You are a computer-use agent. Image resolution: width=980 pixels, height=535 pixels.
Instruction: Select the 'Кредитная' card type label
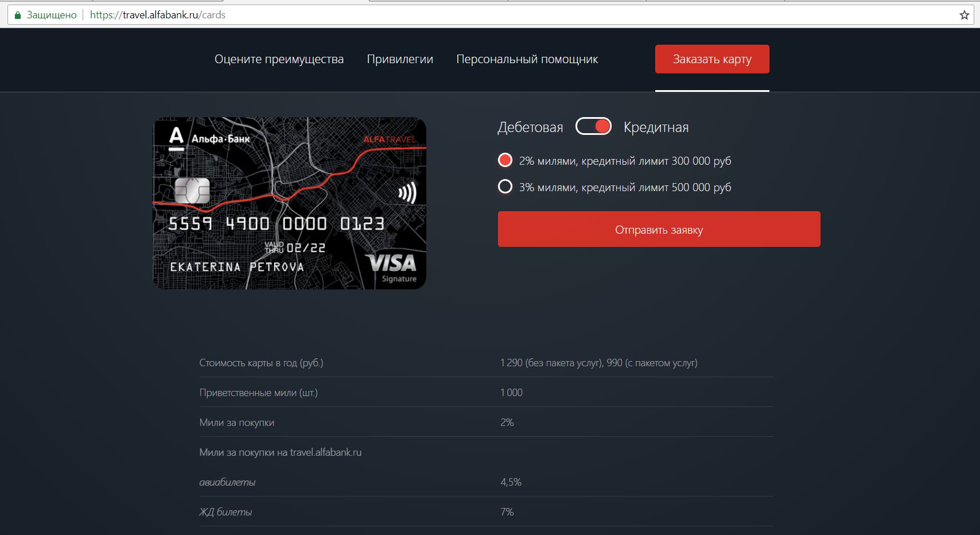click(x=656, y=127)
